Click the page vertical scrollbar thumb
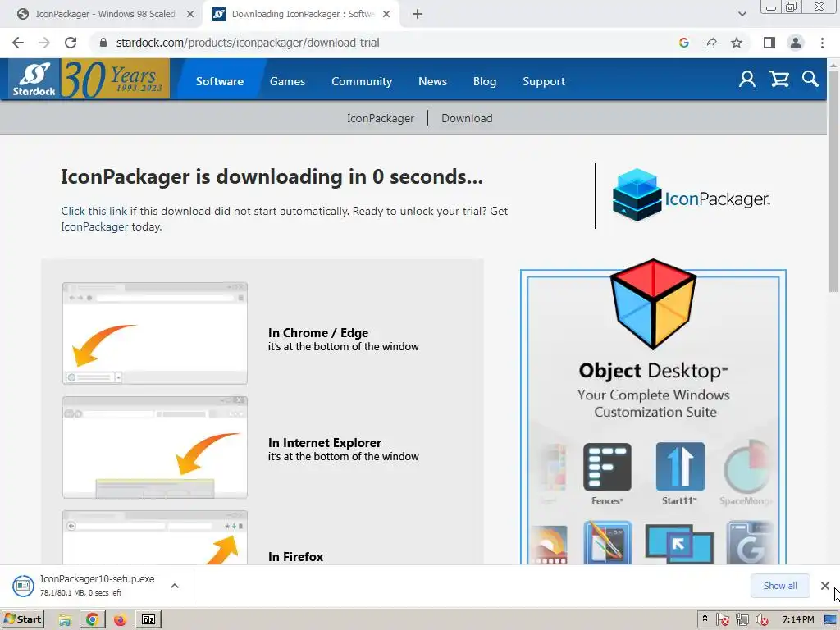The image size is (840, 630). coord(833,180)
